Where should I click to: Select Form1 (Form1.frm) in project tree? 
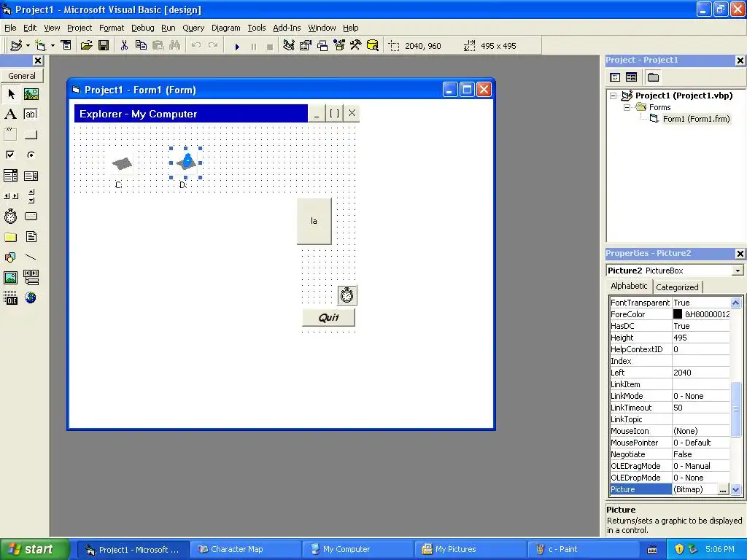(696, 119)
